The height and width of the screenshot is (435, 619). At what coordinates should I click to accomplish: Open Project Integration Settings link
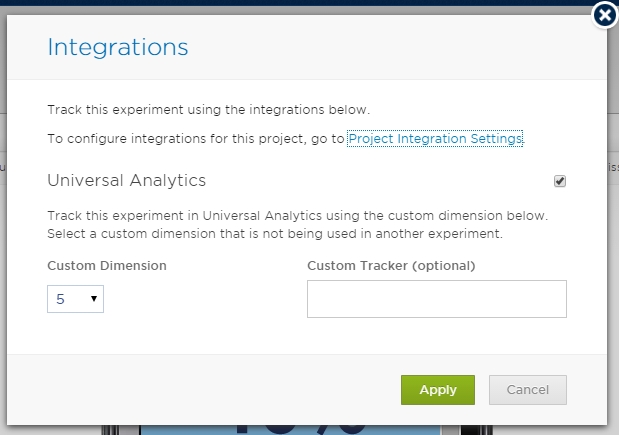[435, 139]
